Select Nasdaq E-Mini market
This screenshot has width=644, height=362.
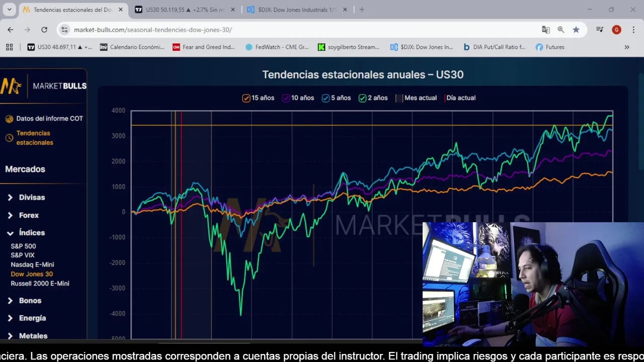click(32, 264)
